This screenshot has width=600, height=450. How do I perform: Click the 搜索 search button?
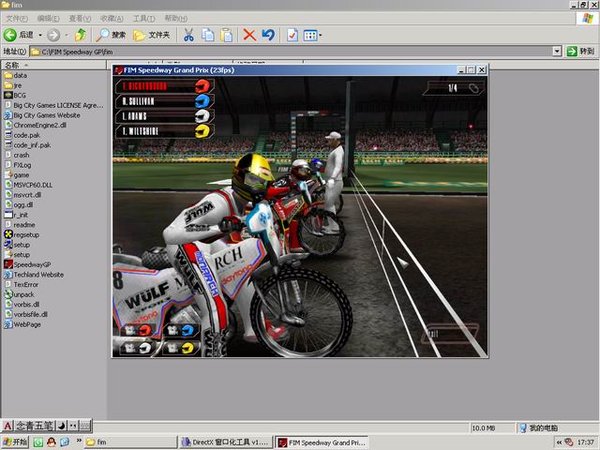112,35
